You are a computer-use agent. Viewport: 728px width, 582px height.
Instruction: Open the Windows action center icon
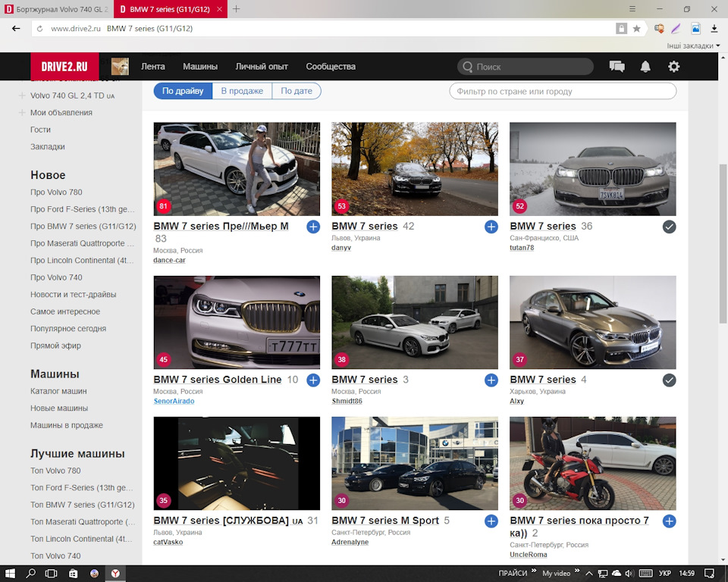coord(709,573)
